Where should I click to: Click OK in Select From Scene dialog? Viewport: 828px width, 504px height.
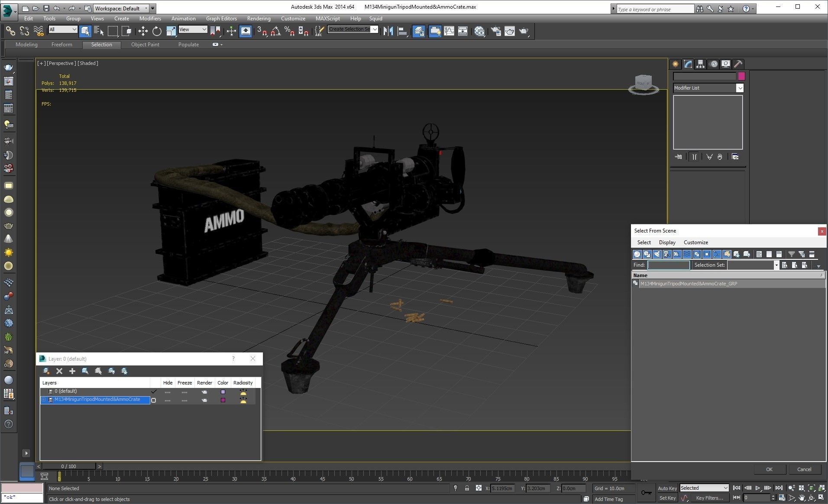[x=769, y=469]
